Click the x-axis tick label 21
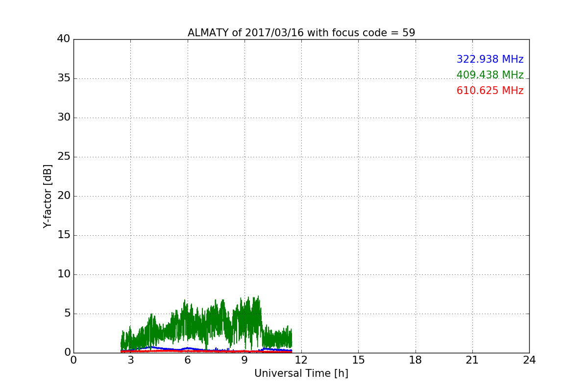Image resolution: width=588 pixels, height=392 pixels. [x=472, y=360]
